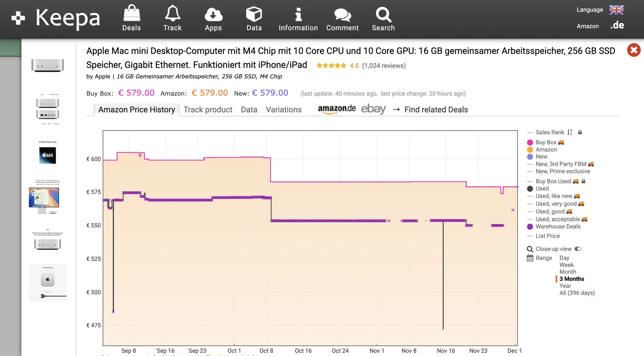The height and width of the screenshot is (356, 644).
Task: Toggle the Close-up view switch
Action: (578, 249)
